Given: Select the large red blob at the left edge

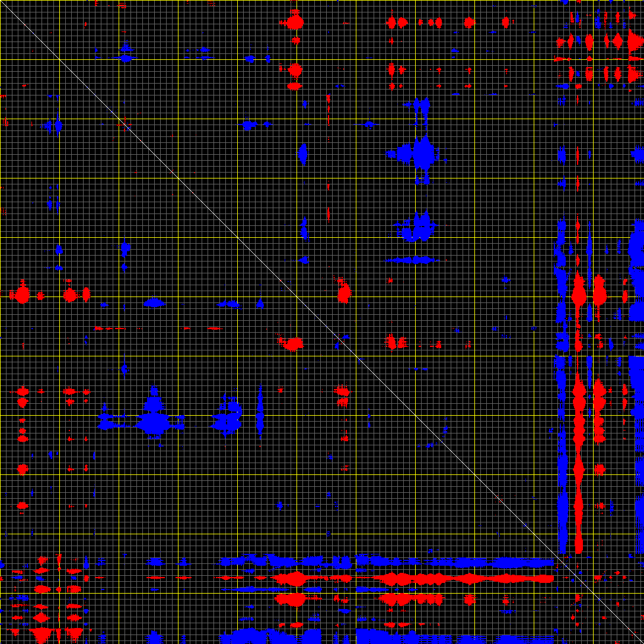Looking at the screenshot, I should [23, 294].
